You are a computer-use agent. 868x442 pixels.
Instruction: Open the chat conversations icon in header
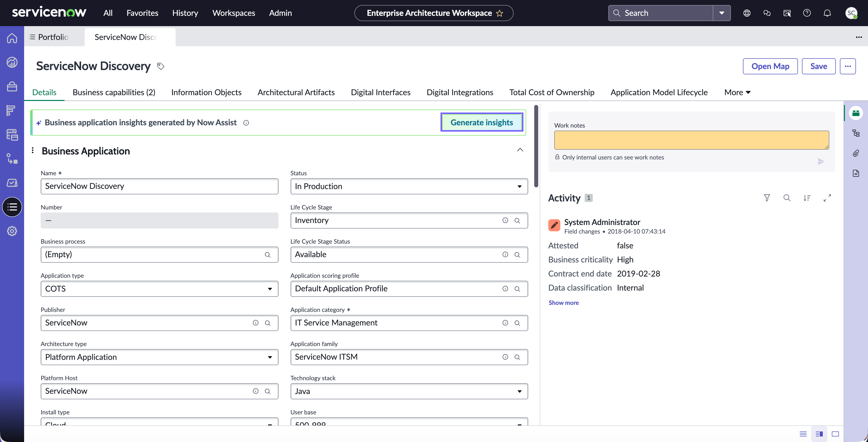tap(767, 13)
